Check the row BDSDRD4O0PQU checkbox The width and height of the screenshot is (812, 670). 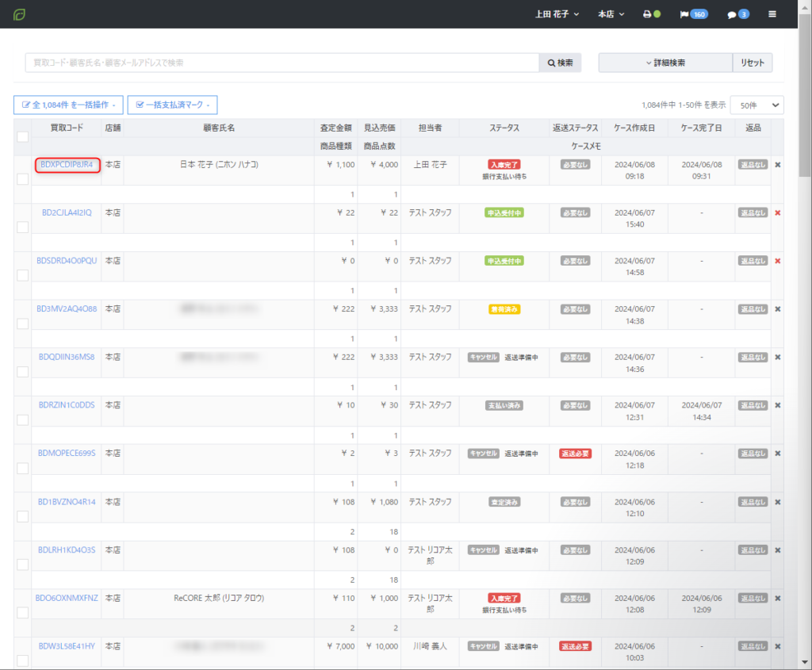click(x=23, y=275)
